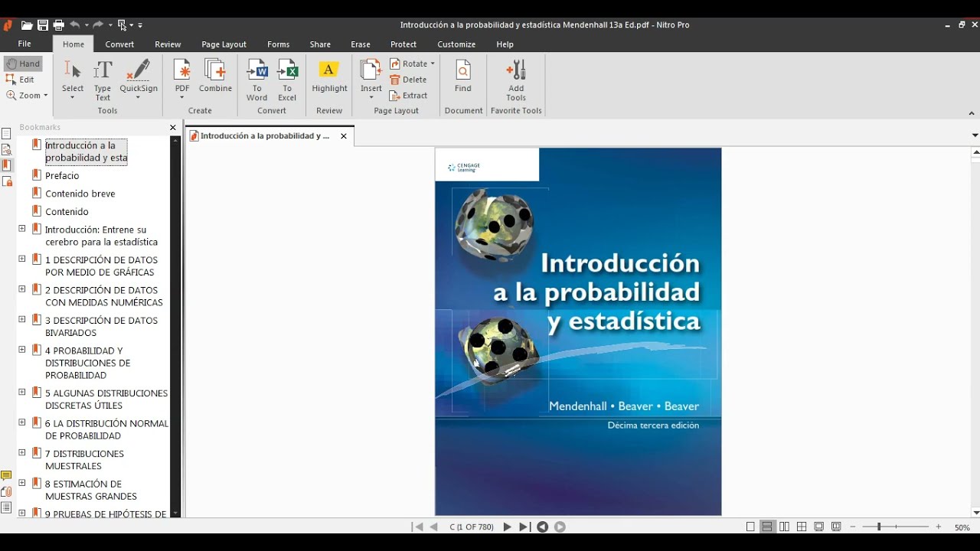
Task: Select the Contenido breve bookmark
Action: [80, 194]
